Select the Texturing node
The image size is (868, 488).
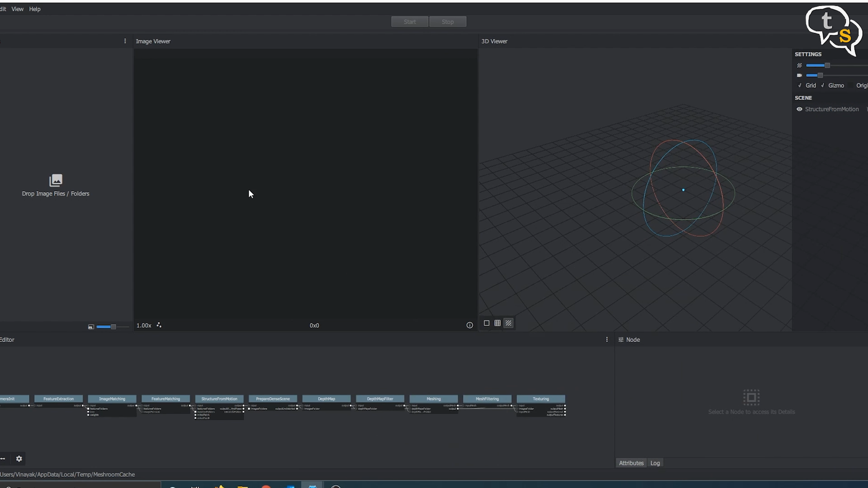coord(541,399)
